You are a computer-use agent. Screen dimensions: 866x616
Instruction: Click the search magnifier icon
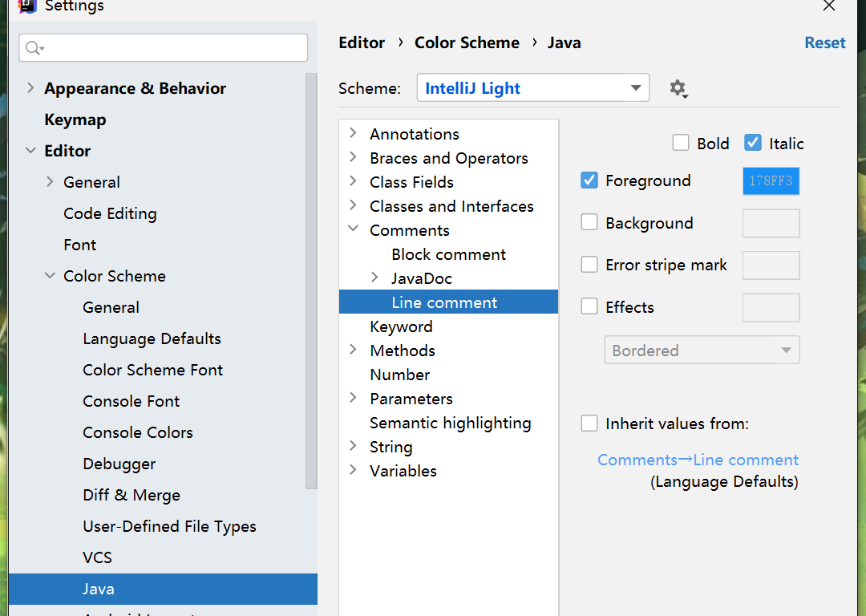pos(34,48)
